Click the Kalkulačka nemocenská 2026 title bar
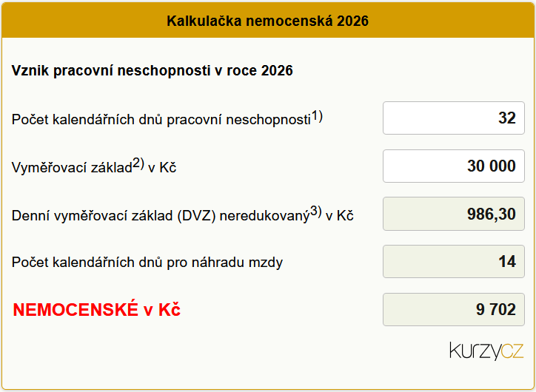This screenshot has width=536, height=392. click(268, 21)
